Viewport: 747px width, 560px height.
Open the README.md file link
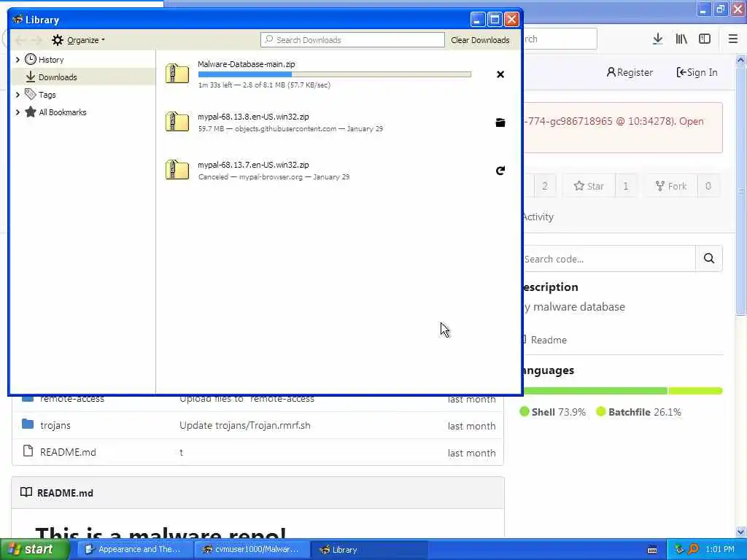[68, 452]
